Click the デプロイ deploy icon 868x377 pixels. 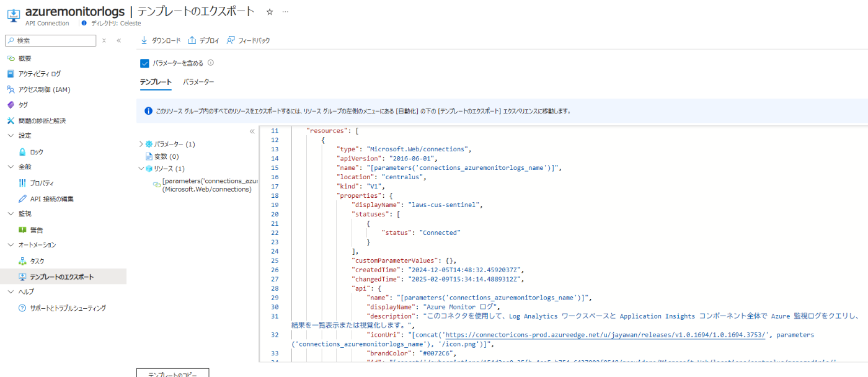point(192,40)
